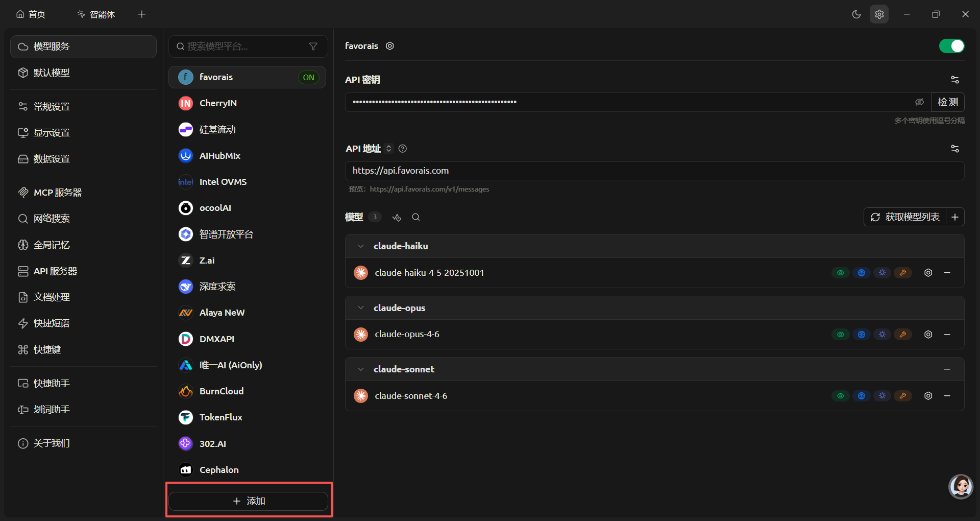Open settings for claude-haiku-4-5-20251001

tap(928, 273)
